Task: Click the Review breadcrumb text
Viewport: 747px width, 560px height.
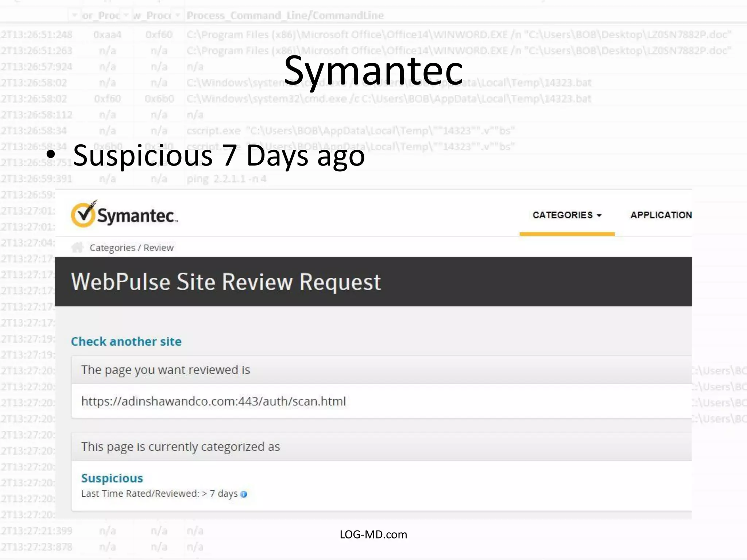Action: point(158,248)
